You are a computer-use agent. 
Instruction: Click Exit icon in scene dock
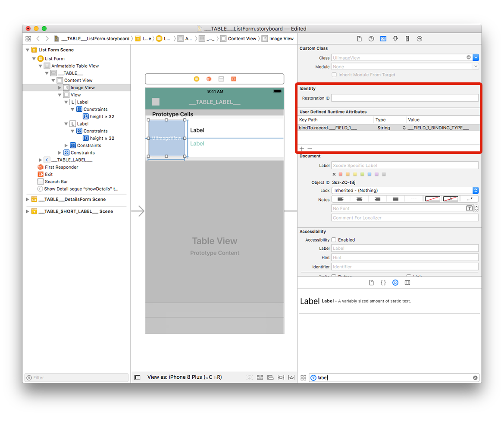[x=233, y=79]
